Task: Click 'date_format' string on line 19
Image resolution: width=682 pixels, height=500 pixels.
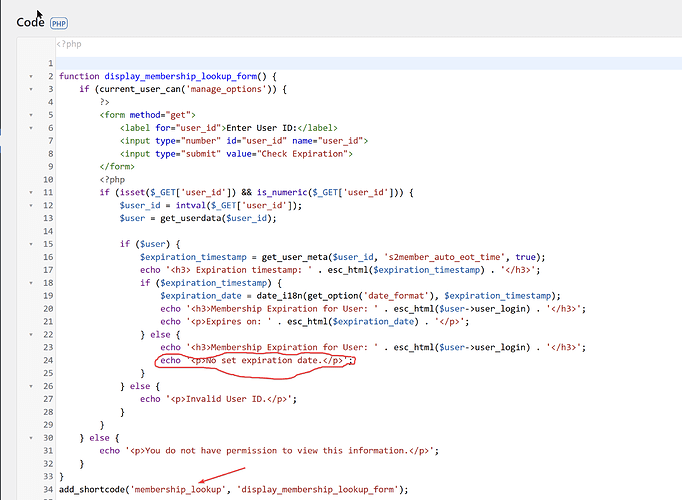Action: coord(396,296)
